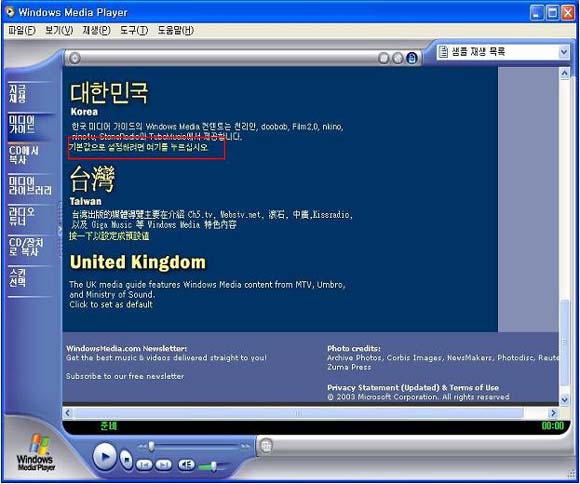
Task: Click "Subscribe to our free newsletter" link
Action: (125, 376)
